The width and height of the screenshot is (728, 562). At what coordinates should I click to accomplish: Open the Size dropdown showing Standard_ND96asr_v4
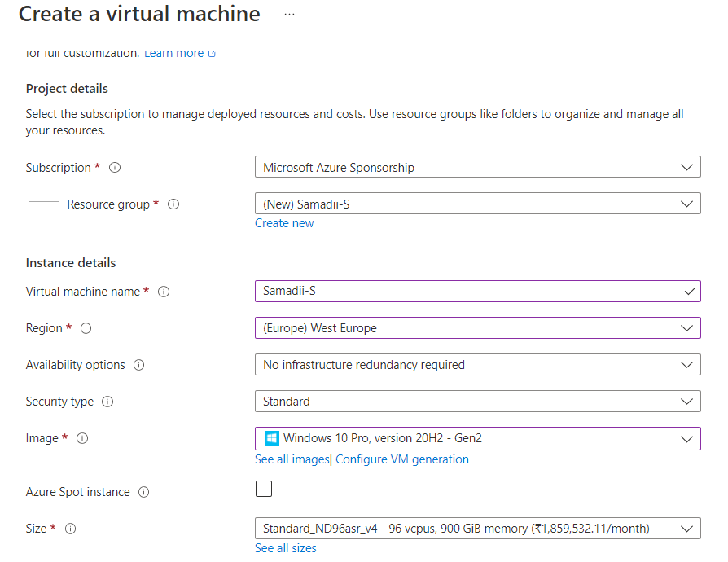(x=477, y=529)
